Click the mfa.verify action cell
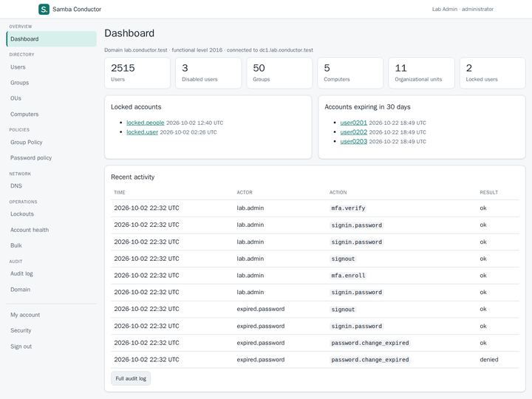The image size is (532, 399). coord(348,208)
